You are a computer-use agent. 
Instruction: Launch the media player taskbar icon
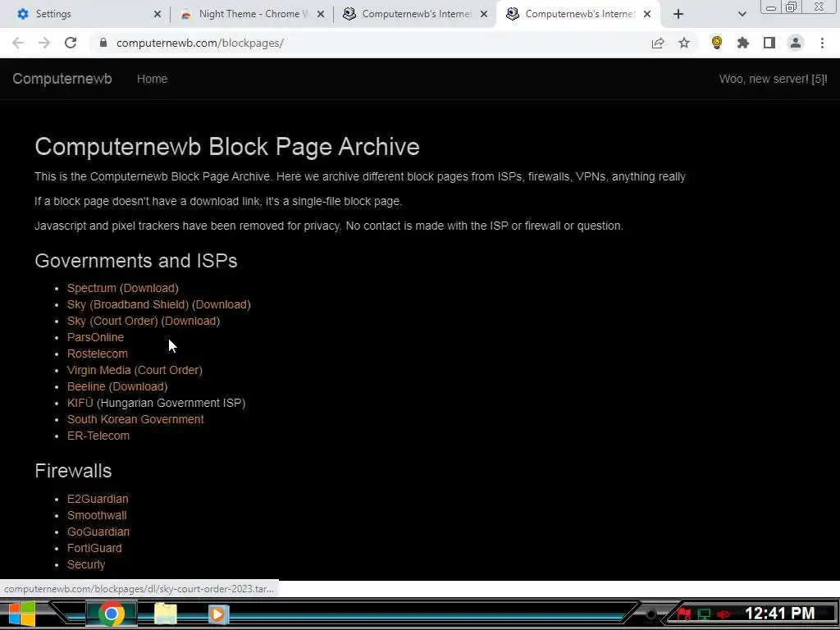(218, 614)
